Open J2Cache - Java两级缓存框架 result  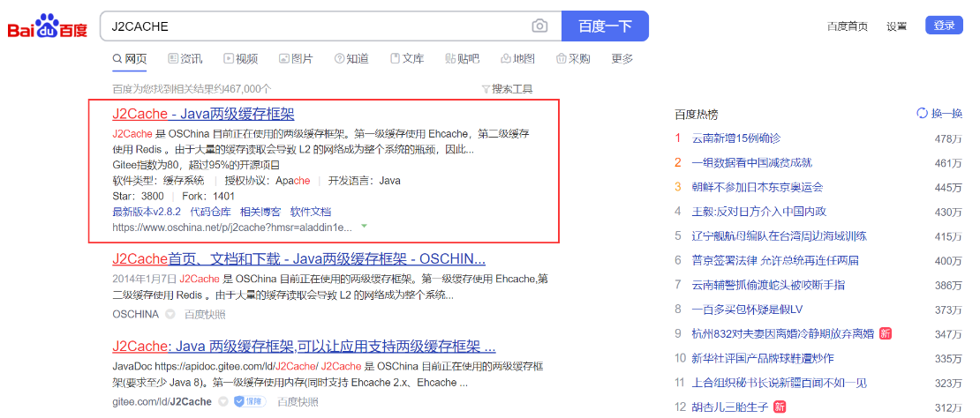(203, 114)
